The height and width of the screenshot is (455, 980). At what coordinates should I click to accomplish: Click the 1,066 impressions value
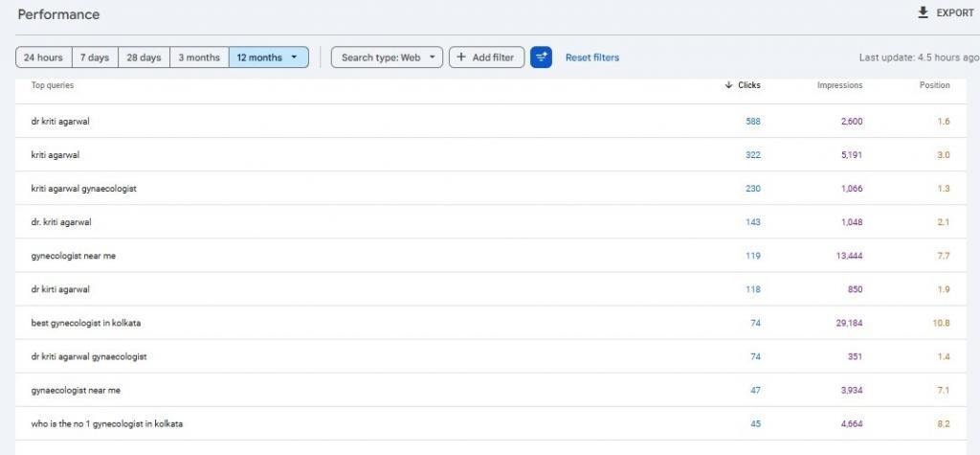coord(852,189)
